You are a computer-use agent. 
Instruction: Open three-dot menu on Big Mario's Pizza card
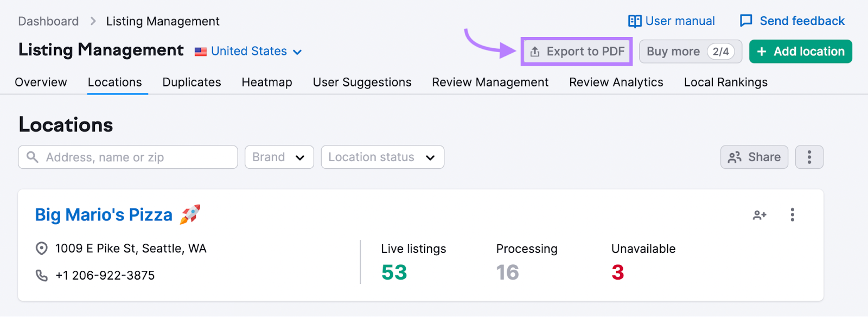792,215
